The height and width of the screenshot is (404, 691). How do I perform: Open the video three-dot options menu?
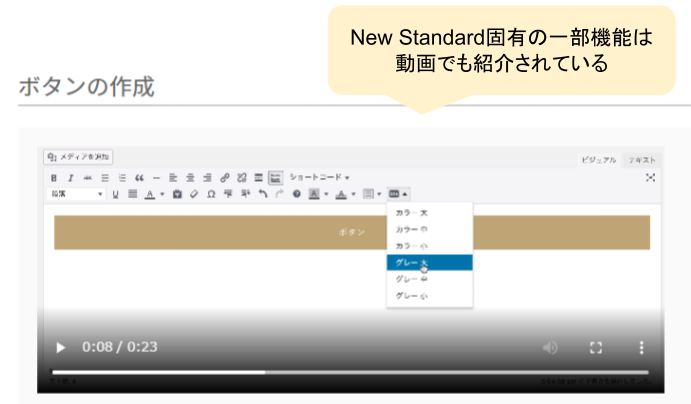pyautogui.click(x=641, y=347)
